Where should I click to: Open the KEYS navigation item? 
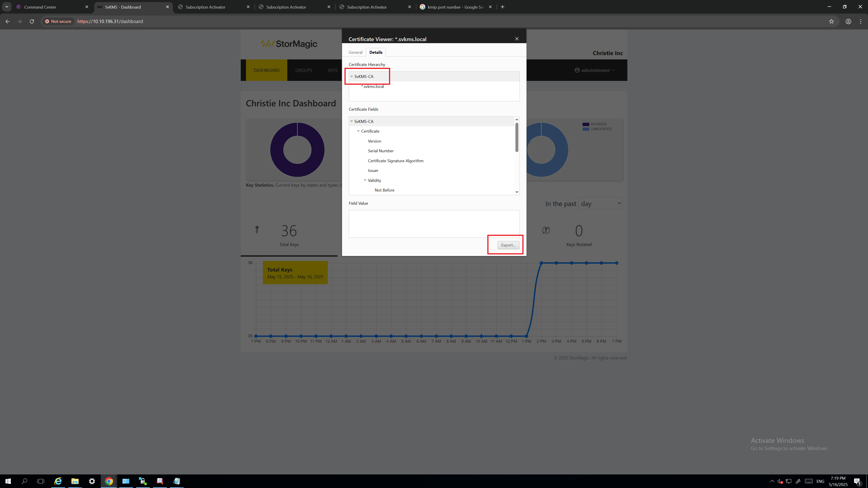pos(333,70)
